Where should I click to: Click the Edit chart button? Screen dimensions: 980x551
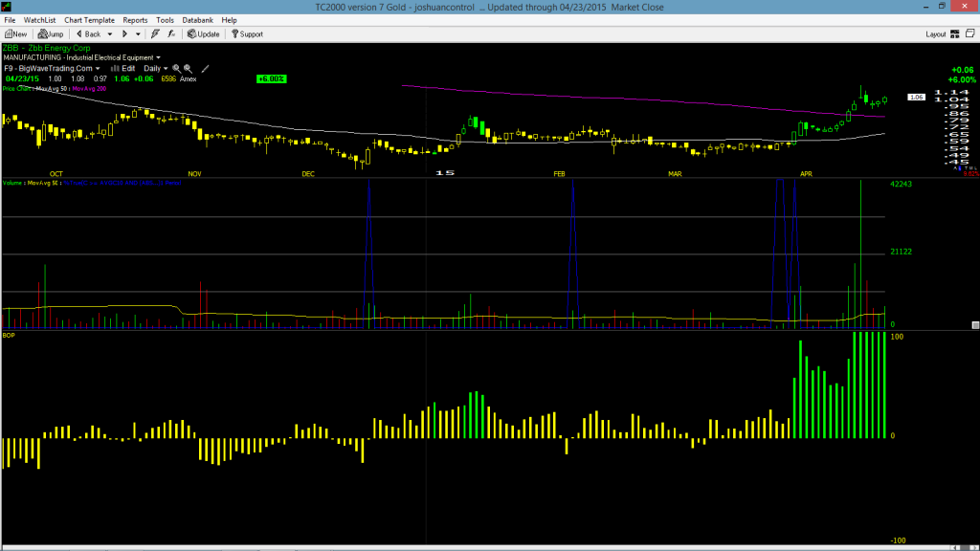(123, 69)
